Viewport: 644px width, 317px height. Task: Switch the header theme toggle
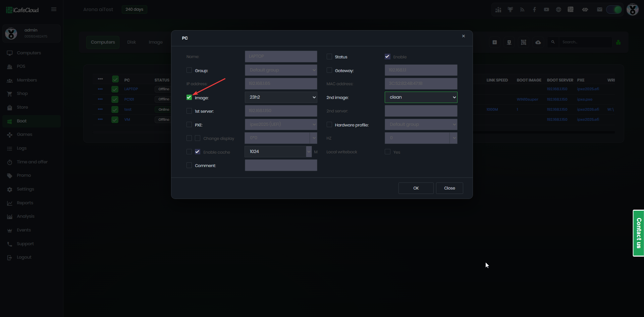[614, 9]
